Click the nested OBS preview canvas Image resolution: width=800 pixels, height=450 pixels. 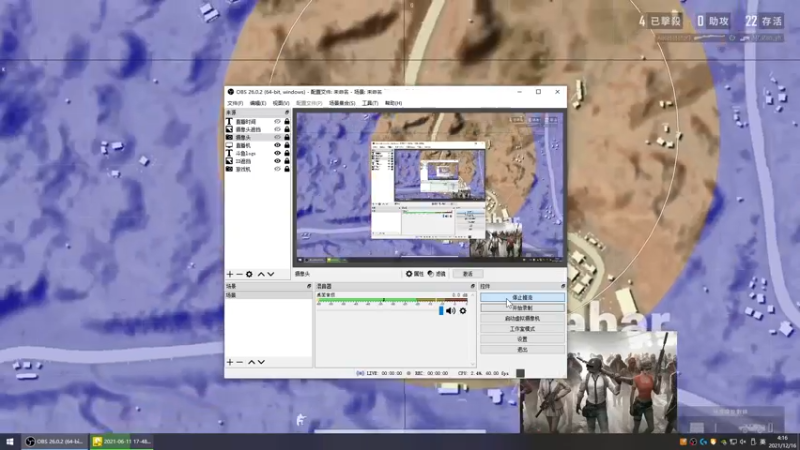coord(430,187)
